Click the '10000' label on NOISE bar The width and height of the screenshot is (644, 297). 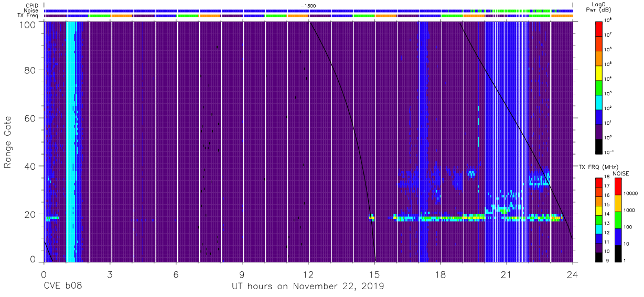click(631, 193)
